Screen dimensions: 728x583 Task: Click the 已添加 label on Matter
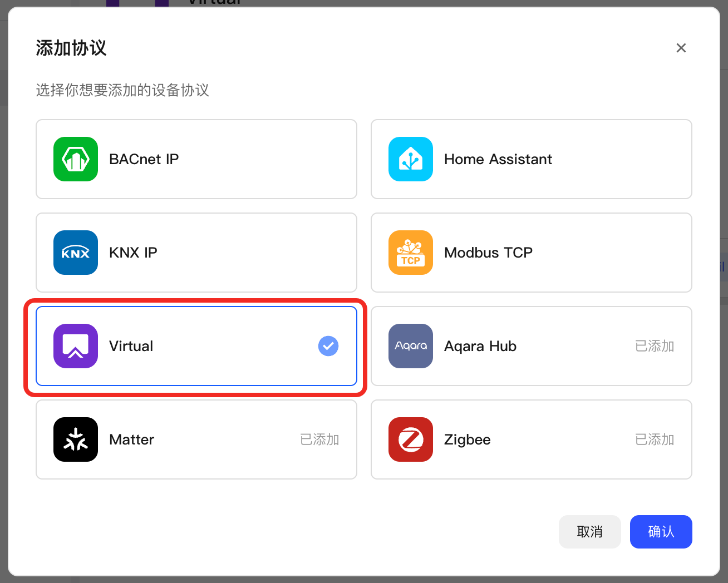click(x=319, y=439)
